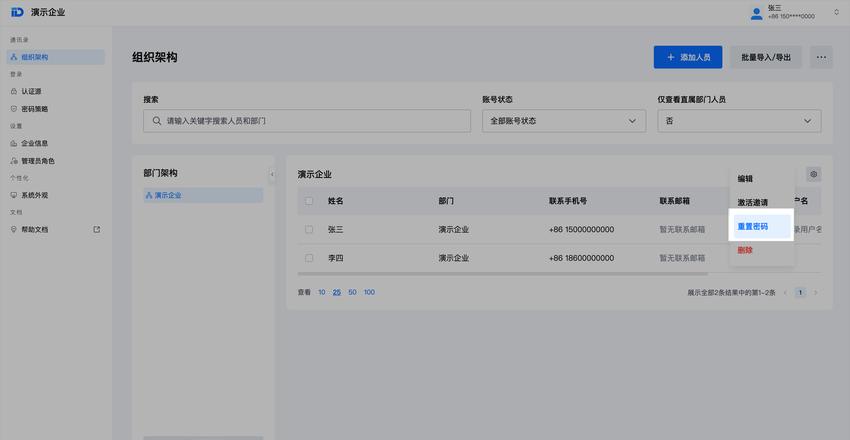Select page 1 in the pagination
Screen dimensions: 850x440
click(801, 293)
